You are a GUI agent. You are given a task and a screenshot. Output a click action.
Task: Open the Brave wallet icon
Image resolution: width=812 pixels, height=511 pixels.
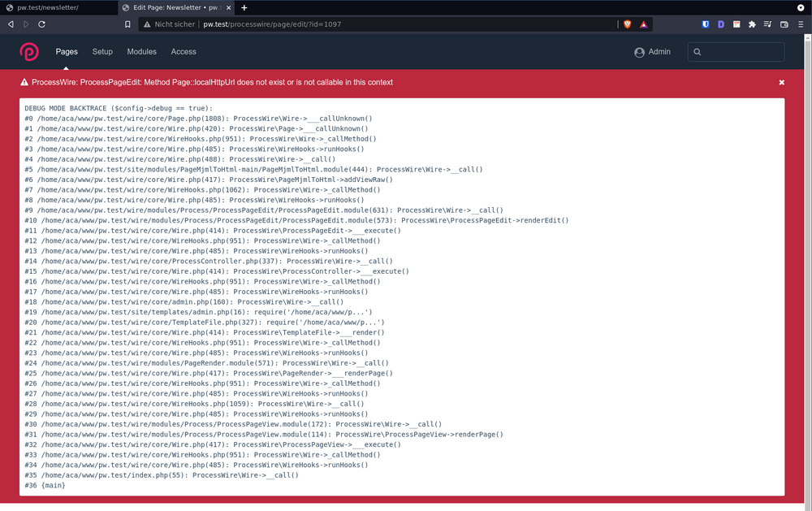784,24
